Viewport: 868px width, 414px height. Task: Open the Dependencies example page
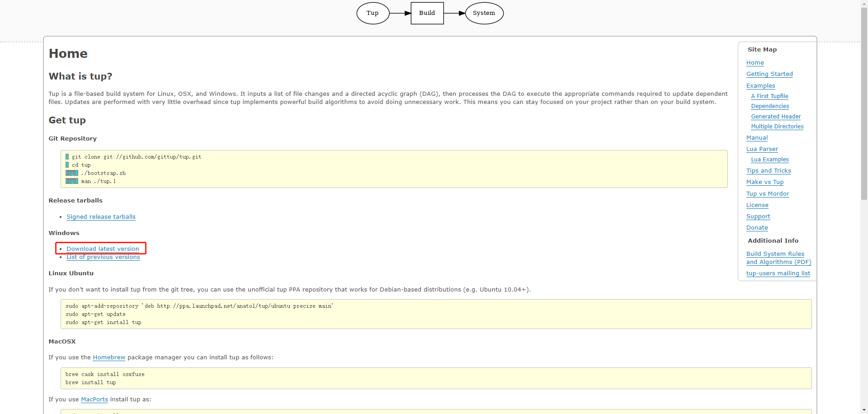(770, 106)
